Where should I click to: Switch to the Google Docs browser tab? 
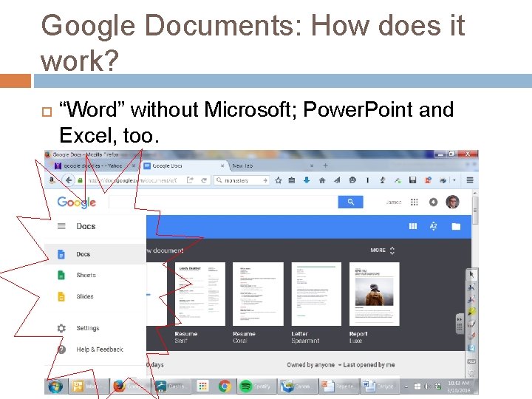click(x=183, y=166)
